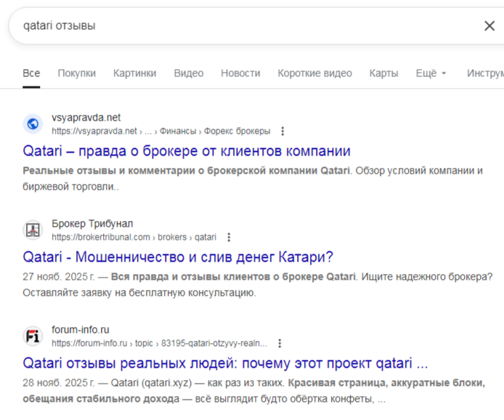Switch to the Картинки tab
504x420 pixels.
[x=134, y=73]
